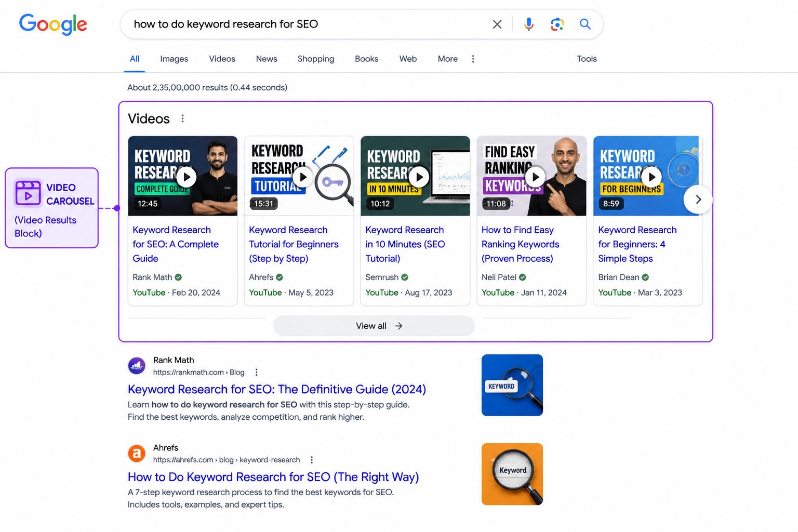Start voice search with microphone icon
This screenshot has height=532, width=798.
click(x=529, y=24)
